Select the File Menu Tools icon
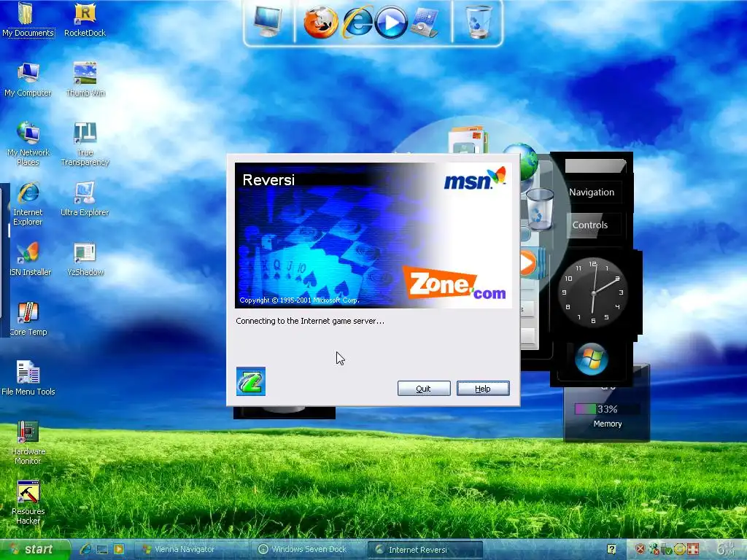Viewport: 747px width, 560px height. tap(28, 378)
